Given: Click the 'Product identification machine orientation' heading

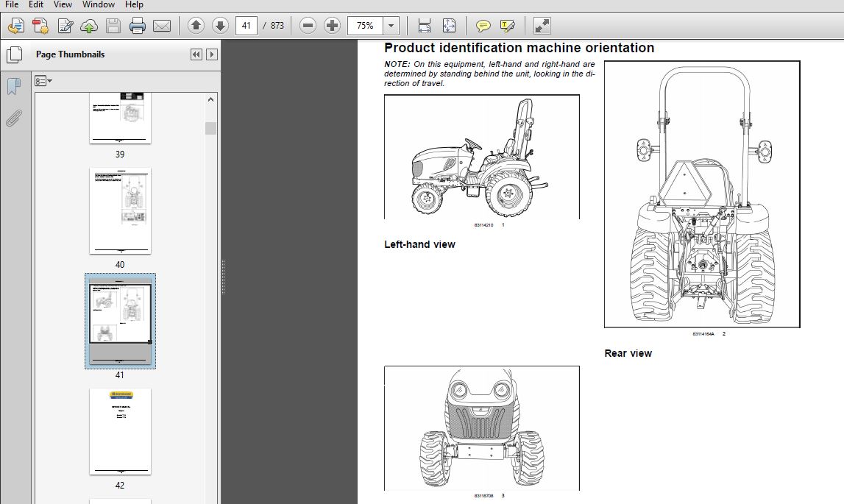Looking at the screenshot, I should (519, 48).
